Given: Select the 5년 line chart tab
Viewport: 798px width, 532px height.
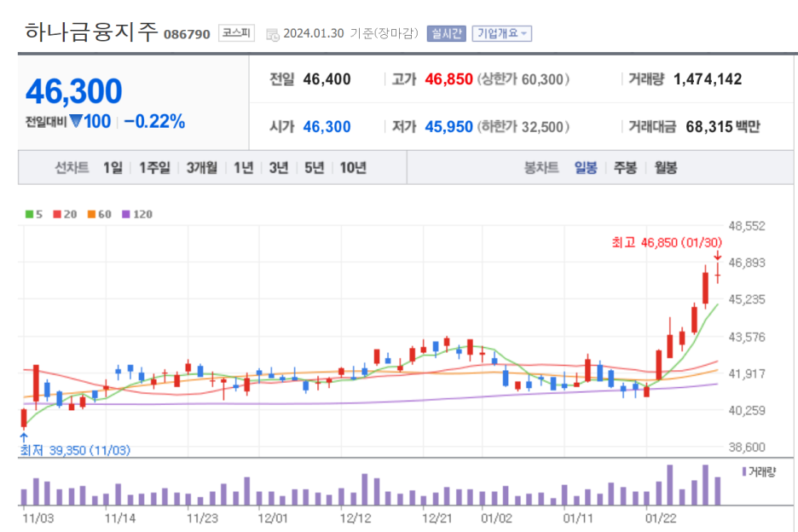Looking at the screenshot, I should tap(314, 167).
